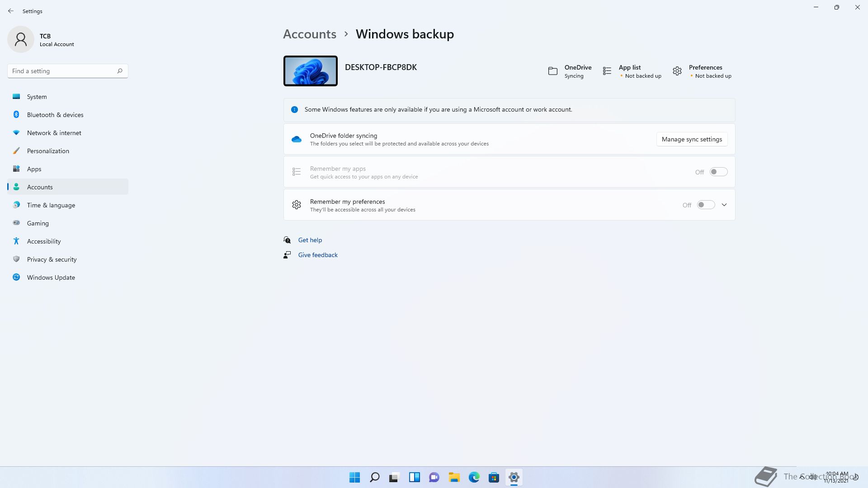Open Microsoft Store from taskbar

click(494, 477)
